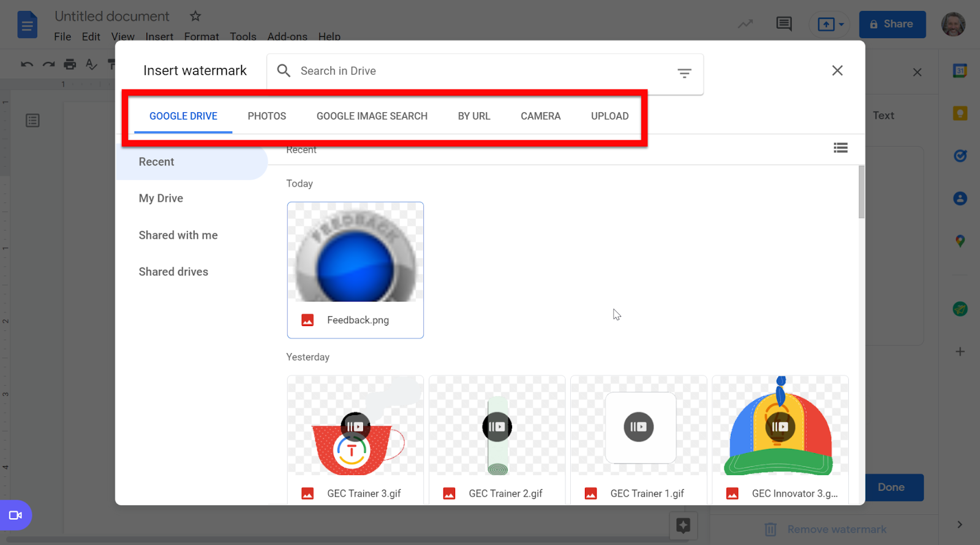Select the GEC Innovator 3 gif thumbnail
The image size is (980, 545).
coord(780,440)
